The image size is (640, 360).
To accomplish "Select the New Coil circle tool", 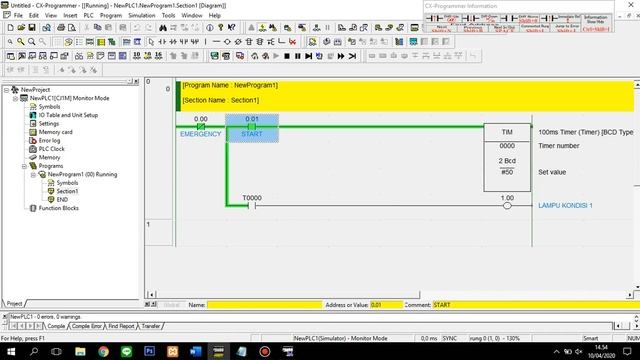I will click(x=227, y=42).
